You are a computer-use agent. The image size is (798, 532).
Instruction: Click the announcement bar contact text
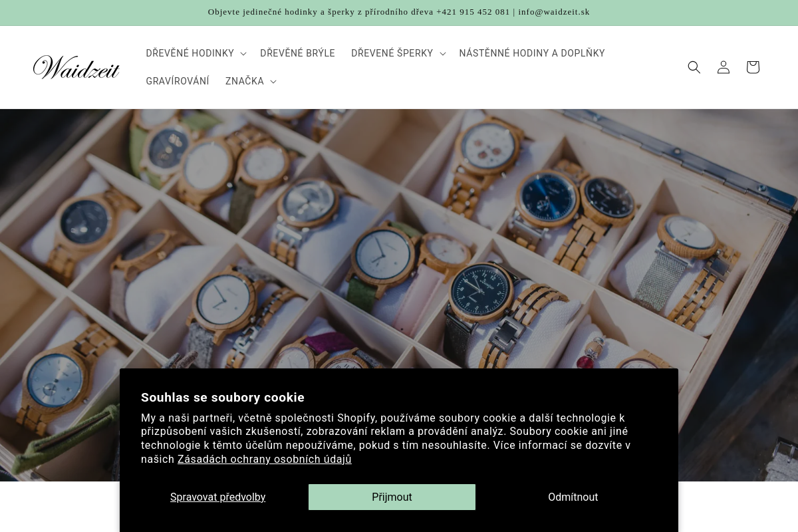[399, 12]
